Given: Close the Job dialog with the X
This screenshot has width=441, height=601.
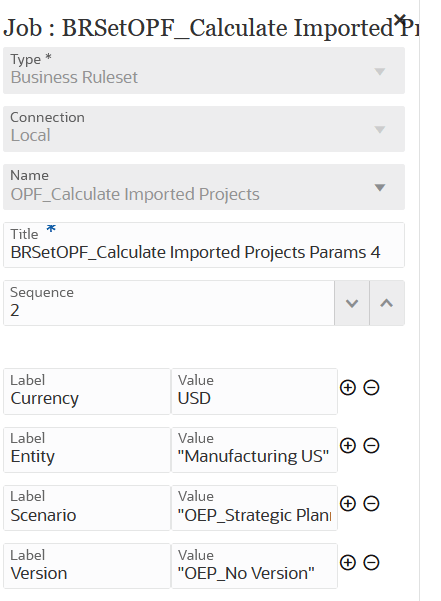Looking at the screenshot, I should 400,19.
